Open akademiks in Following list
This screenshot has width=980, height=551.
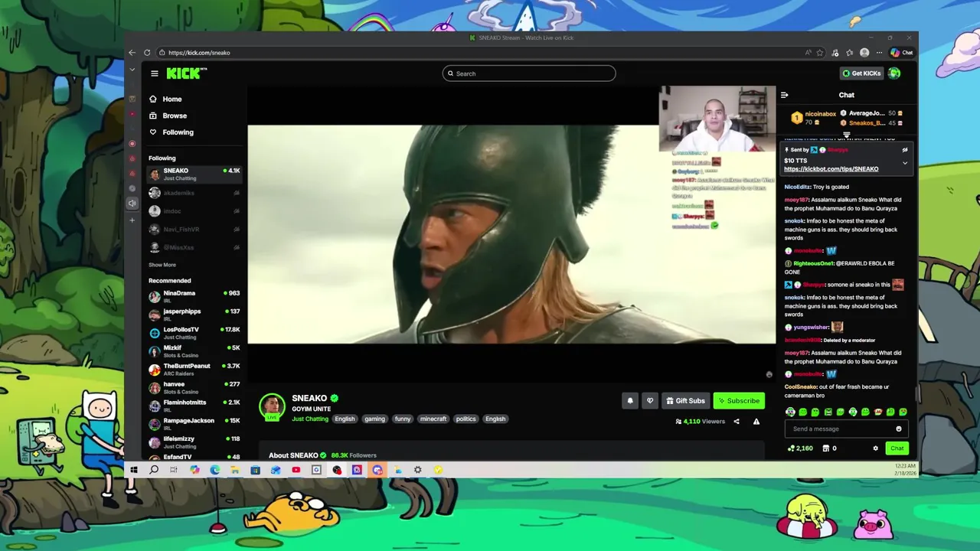[194, 194]
